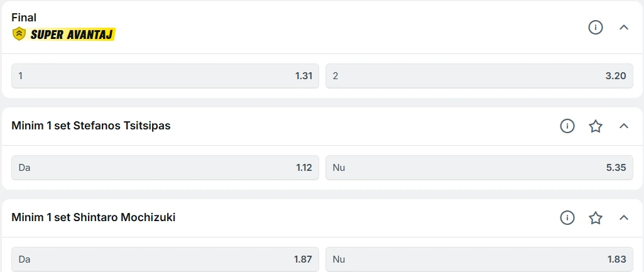This screenshot has height=272, width=644.
Task: Bet on player 1 at odds 1.31
Action: (165, 76)
